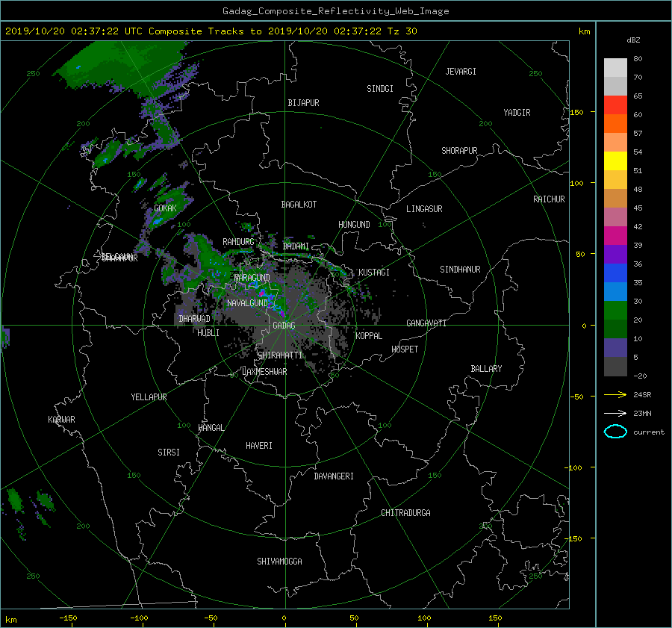Click the GADAG radar center label
This screenshot has width=672, height=628.
tap(284, 326)
